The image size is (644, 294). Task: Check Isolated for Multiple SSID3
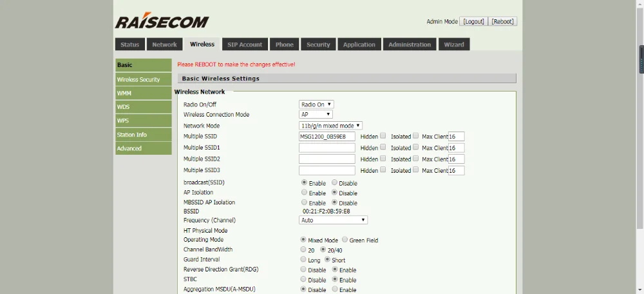(415, 170)
